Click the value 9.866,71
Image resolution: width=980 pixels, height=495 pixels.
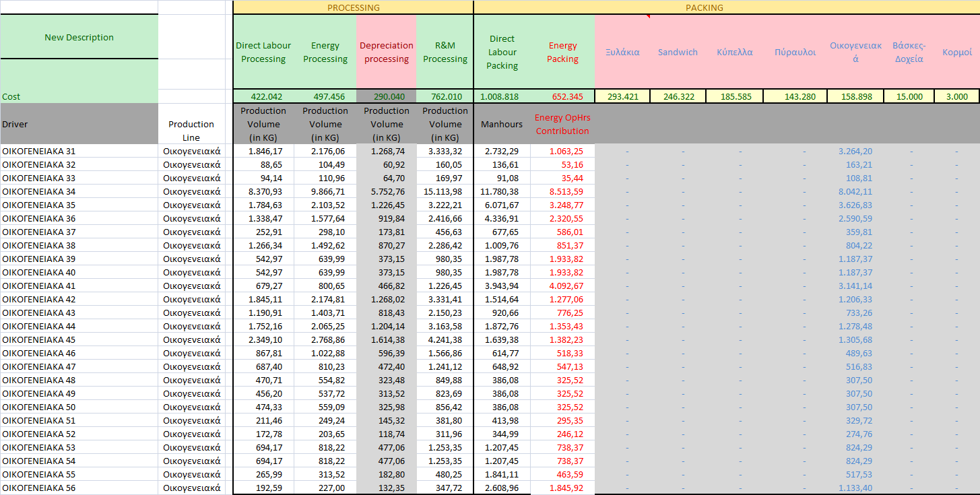coord(325,191)
